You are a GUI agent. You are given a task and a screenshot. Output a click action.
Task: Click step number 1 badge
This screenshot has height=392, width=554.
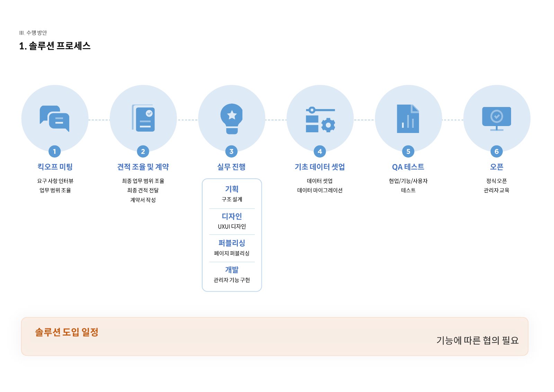(54, 151)
